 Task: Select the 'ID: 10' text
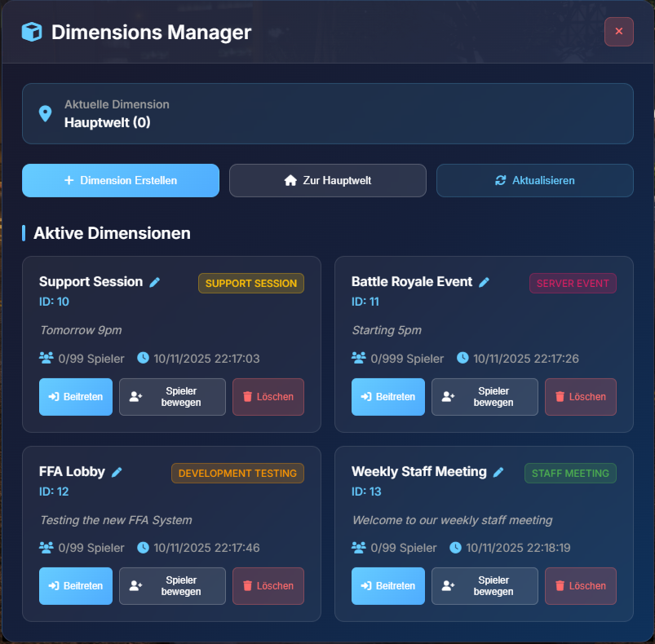(x=55, y=302)
